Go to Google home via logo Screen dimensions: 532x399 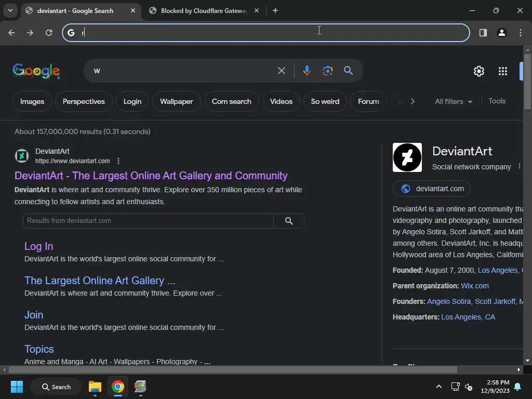[x=36, y=71]
